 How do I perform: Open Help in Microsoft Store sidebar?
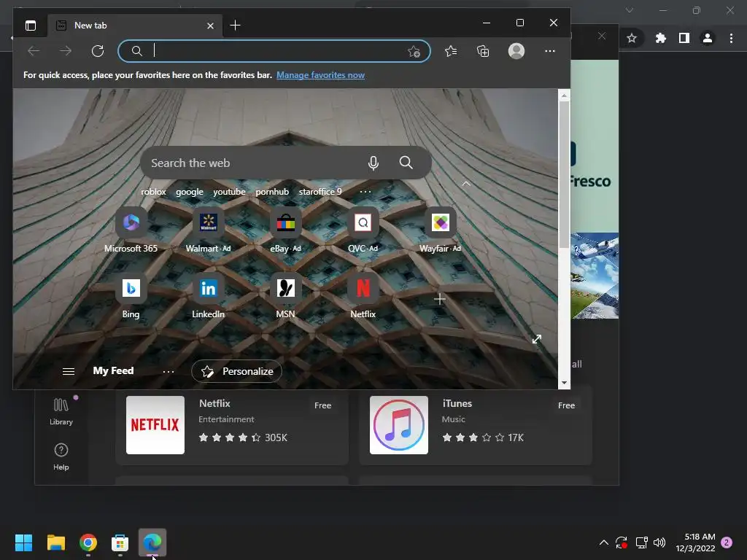[61, 456]
